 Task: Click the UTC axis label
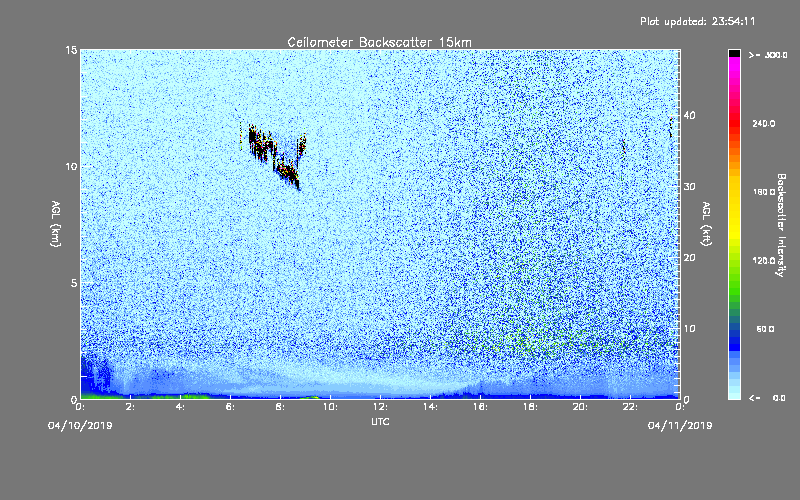[380, 421]
